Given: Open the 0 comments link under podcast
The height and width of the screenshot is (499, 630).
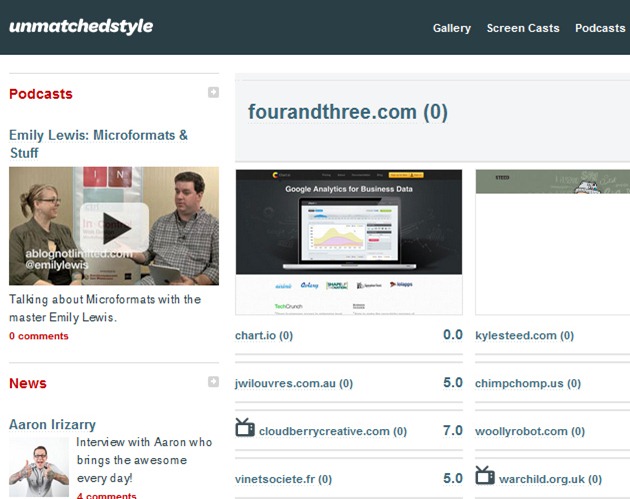Looking at the screenshot, I should (x=39, y=336).
